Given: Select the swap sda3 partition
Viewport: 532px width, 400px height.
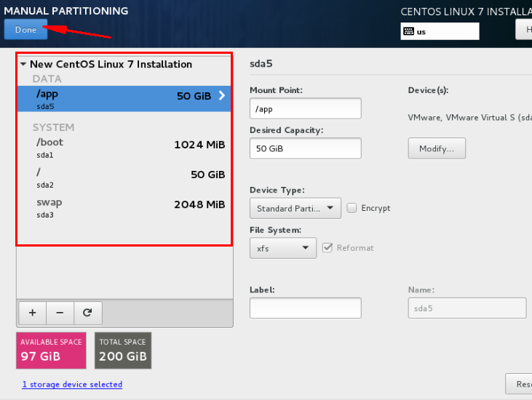Looking at the screenshot, I should pyautogui.click(x=124, y=207).
